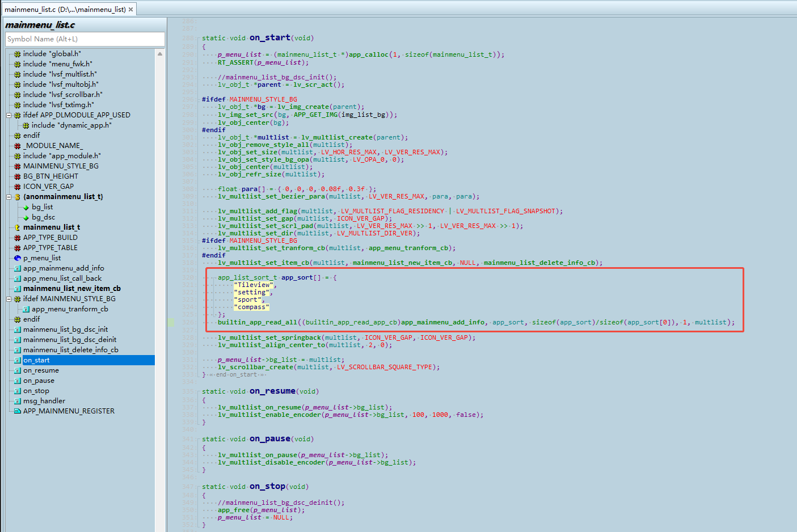Click the dynamic_app.h include icon
This screenshot has height=532, width=797.
point(26,125)
